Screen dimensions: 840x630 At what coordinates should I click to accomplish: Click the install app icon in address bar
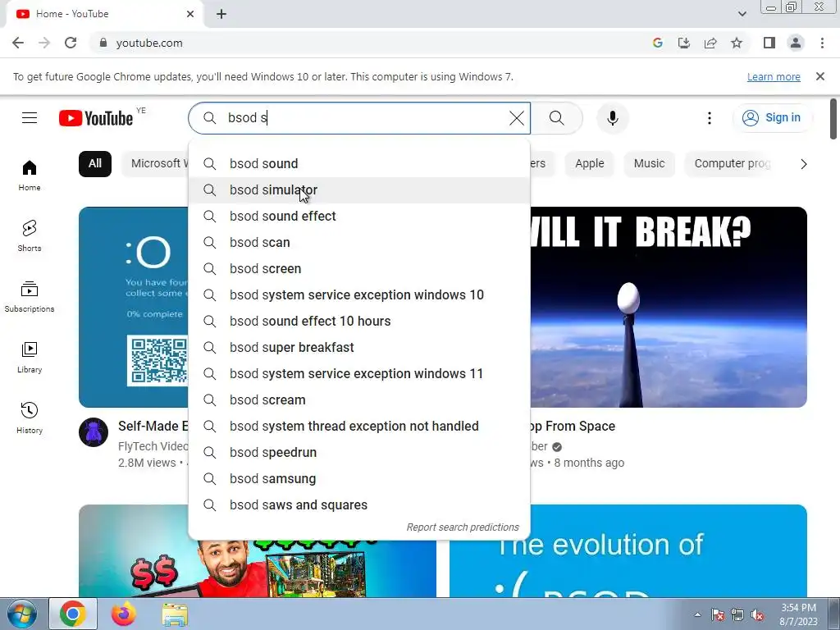point(684,43)
